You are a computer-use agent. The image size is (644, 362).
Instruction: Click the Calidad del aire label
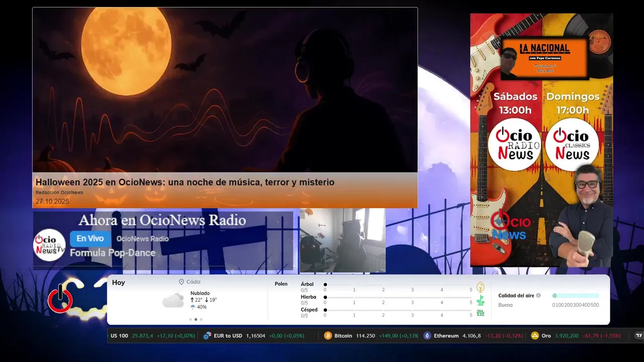click(x=516, y=296)
